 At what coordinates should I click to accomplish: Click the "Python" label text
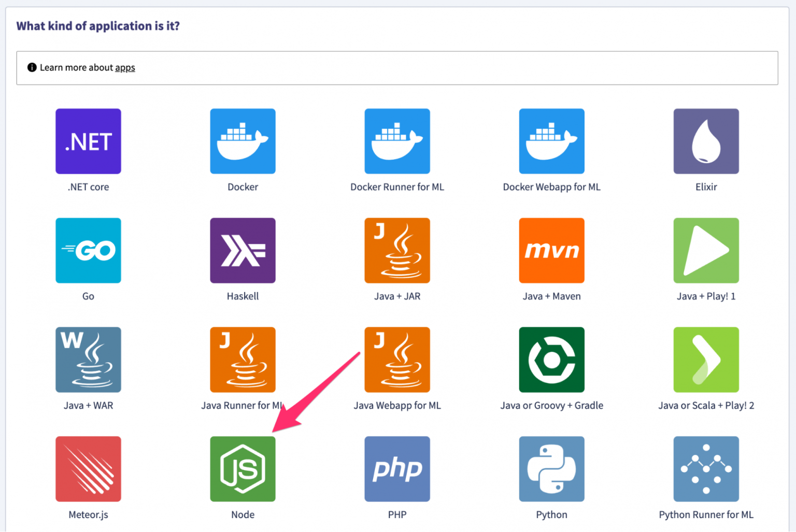point(551,515)
